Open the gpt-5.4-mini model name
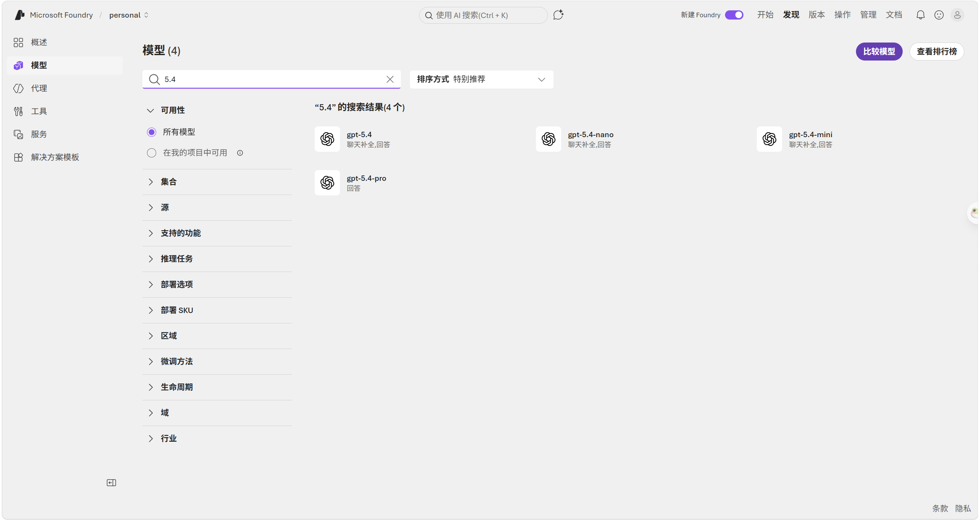980x521 pixels. coord(810,135)
